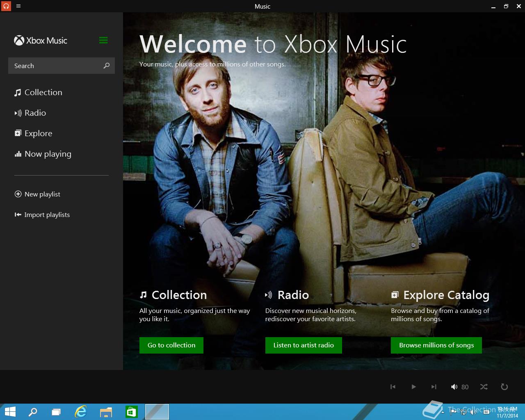
Task: Launch Internet Explorer from taskbar
Action: click(x=81, y=412)
